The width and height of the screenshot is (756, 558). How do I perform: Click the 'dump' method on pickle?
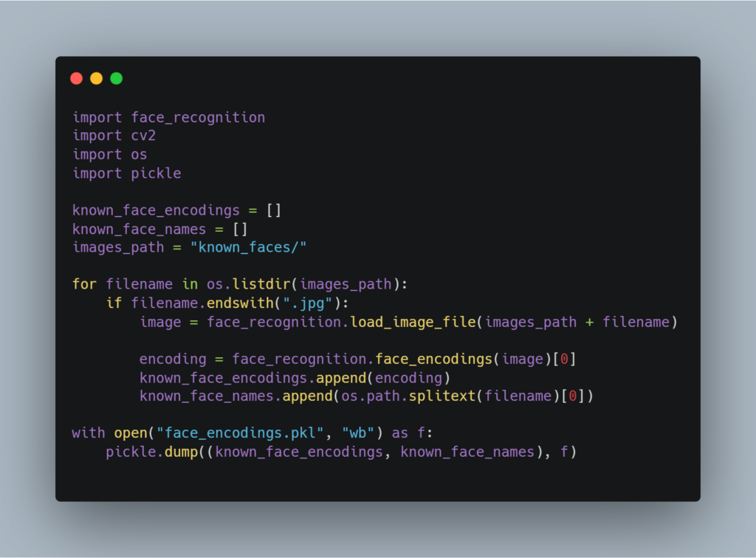182,452
